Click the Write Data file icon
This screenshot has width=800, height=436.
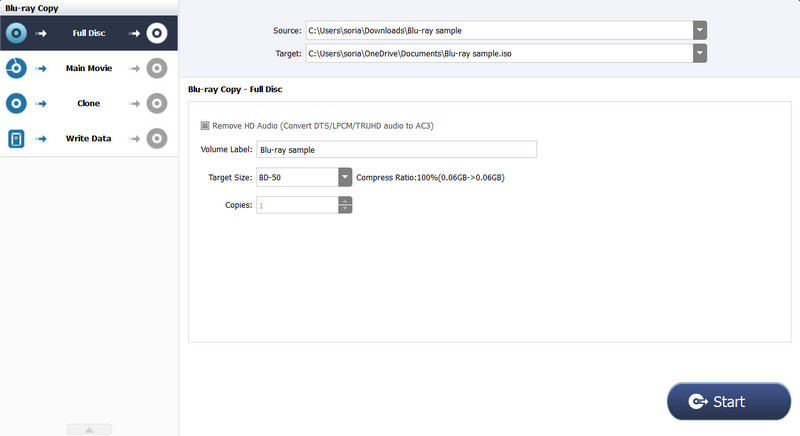[16, 138]
